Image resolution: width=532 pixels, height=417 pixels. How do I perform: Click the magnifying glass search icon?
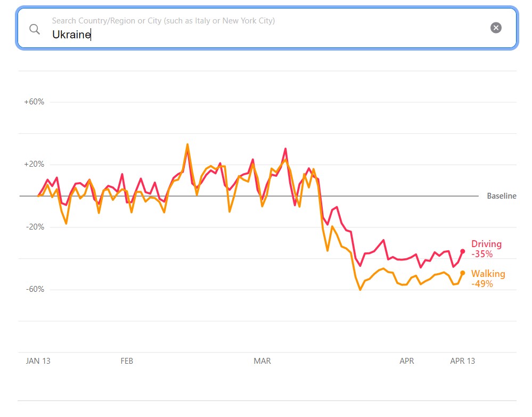35,29
